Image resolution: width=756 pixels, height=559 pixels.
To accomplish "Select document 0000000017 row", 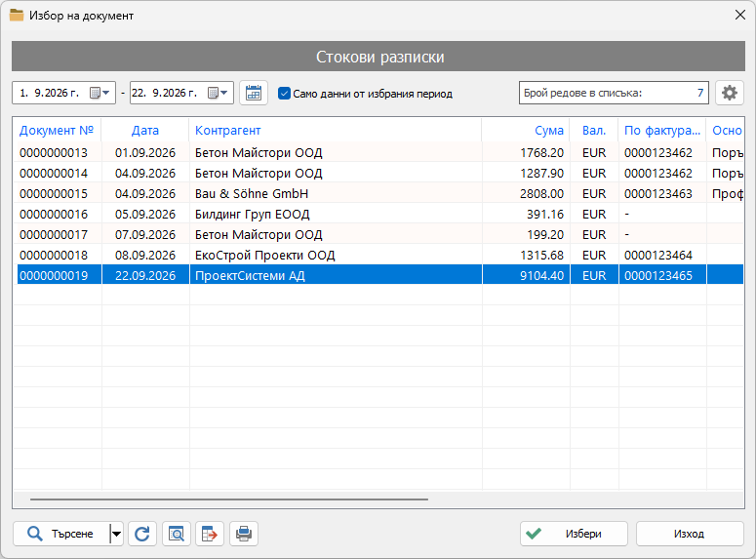I will 380,234.
